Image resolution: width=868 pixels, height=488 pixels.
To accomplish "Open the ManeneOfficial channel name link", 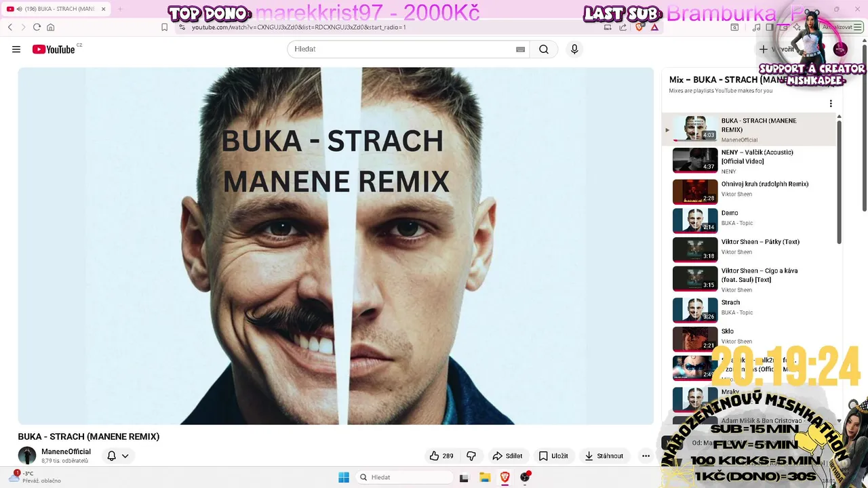I will point(66,451).
